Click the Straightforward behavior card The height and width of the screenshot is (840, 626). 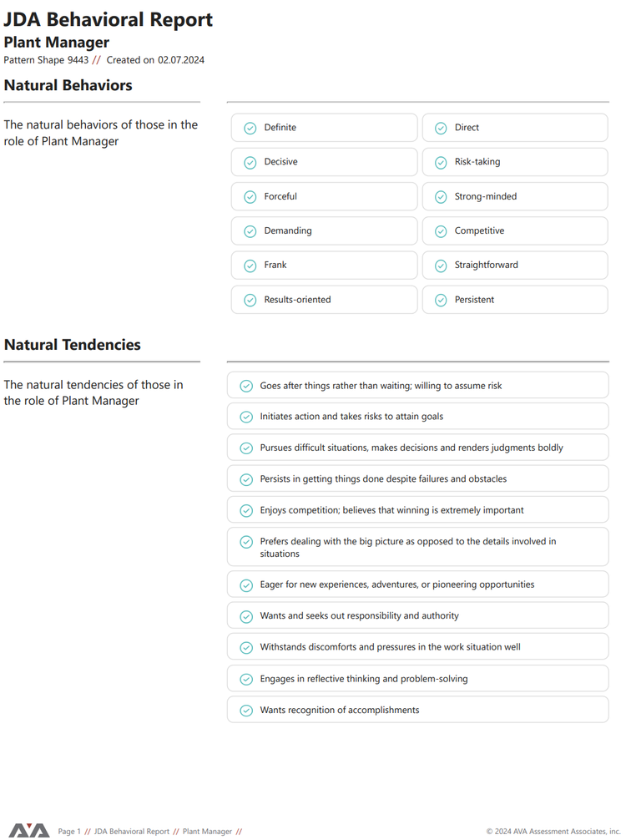(x=515, y=266)
